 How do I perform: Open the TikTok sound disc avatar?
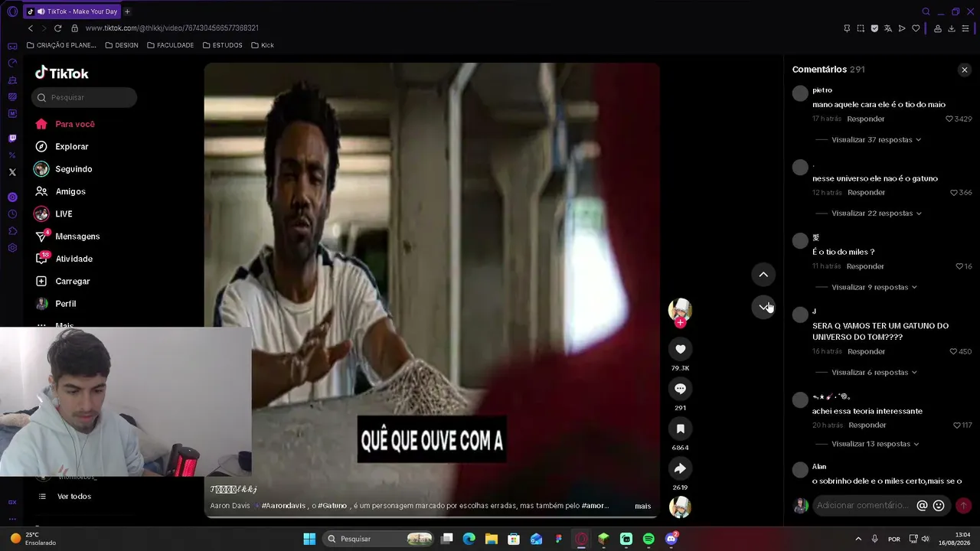[680, 507]
